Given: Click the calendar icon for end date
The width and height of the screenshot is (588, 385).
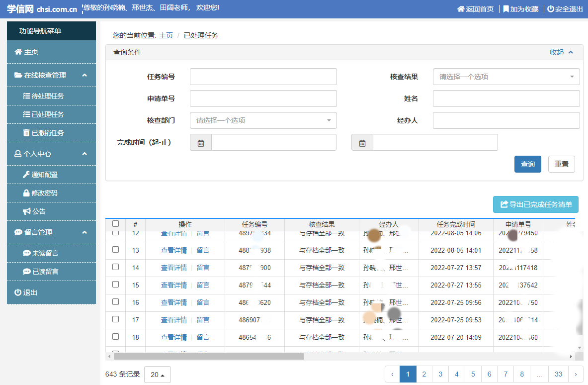Looking at the screenshot, I should [x=362, y=143].
